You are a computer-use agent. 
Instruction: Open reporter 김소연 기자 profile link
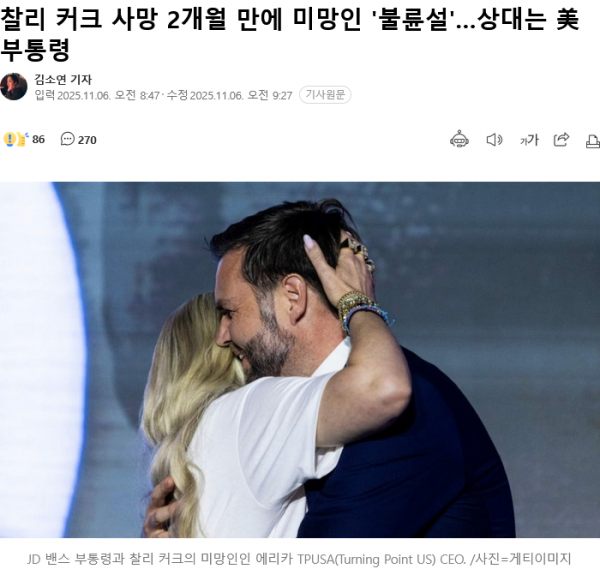63,80
